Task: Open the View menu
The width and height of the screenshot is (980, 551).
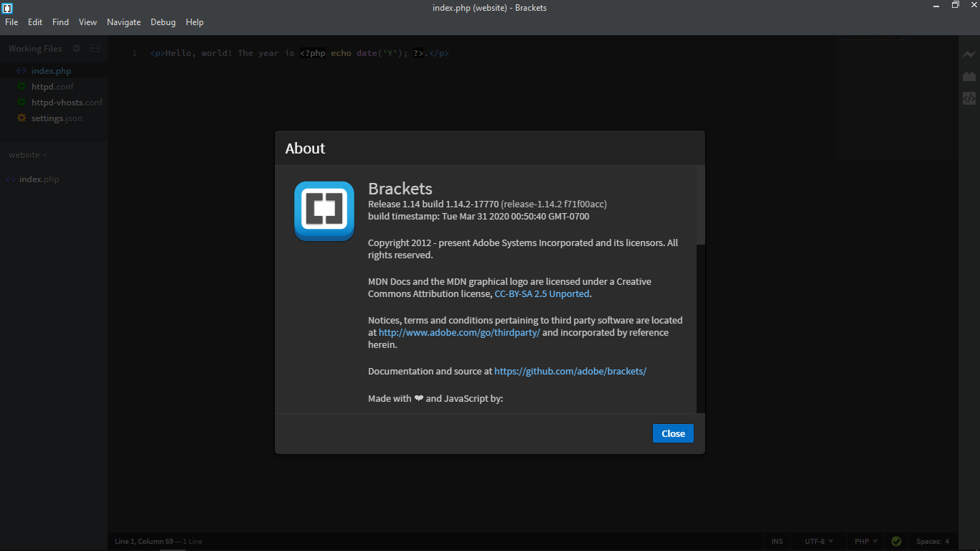Action: (x=88, y=22)
